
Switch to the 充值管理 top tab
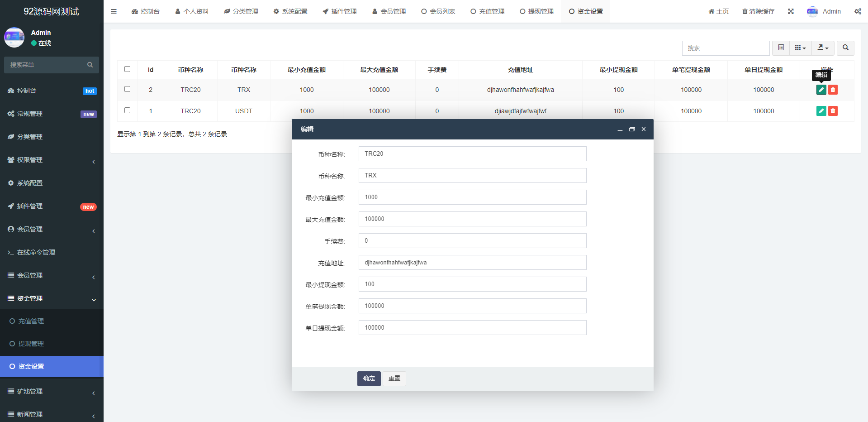click(487, 11)
